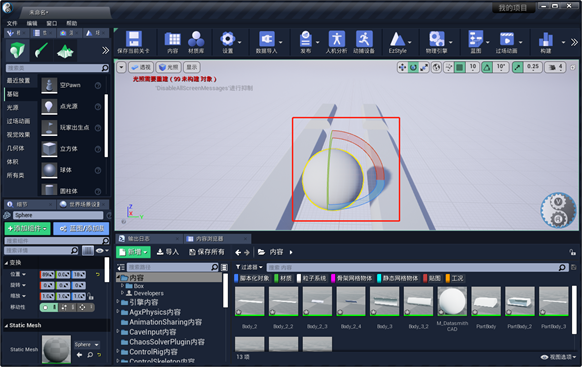Click the 光照 lit mode button
Image resolution: width=582 pixels, height=367 pixels.
point(168,67)
